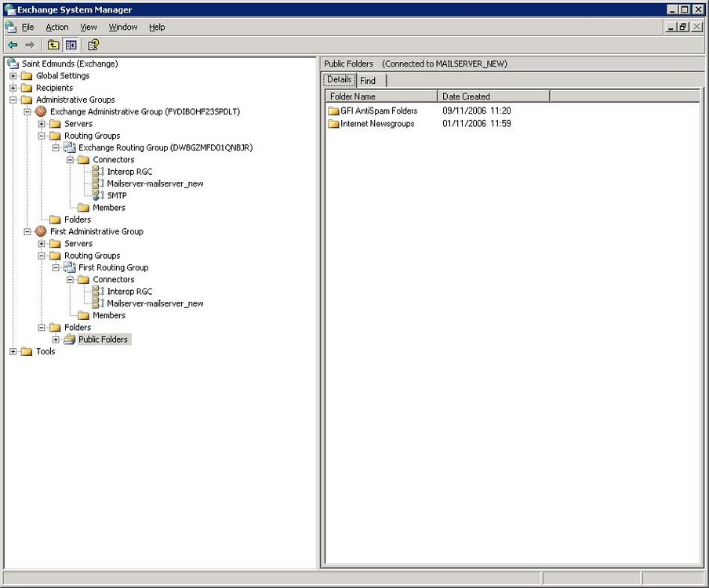Image resolution: width=709 pixels, height=588 pixels.
Task: Click the Up One Level toolbar icon
Action: (53, 45)
